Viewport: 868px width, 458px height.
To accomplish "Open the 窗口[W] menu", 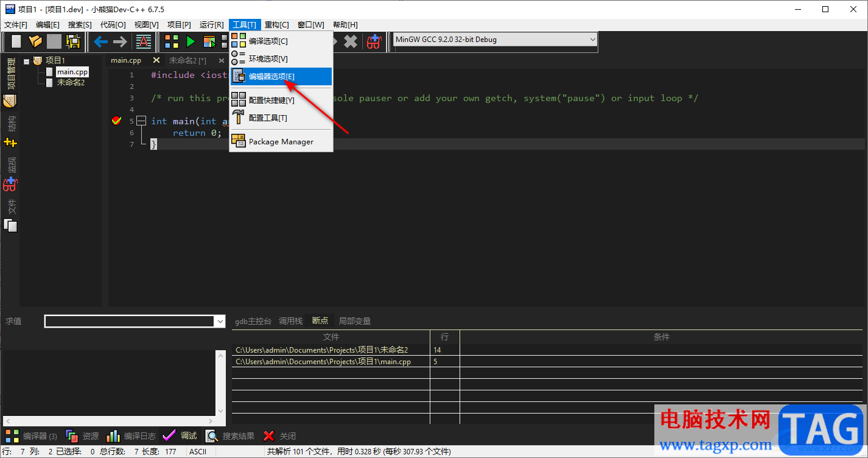I will (x=310, y=25).
